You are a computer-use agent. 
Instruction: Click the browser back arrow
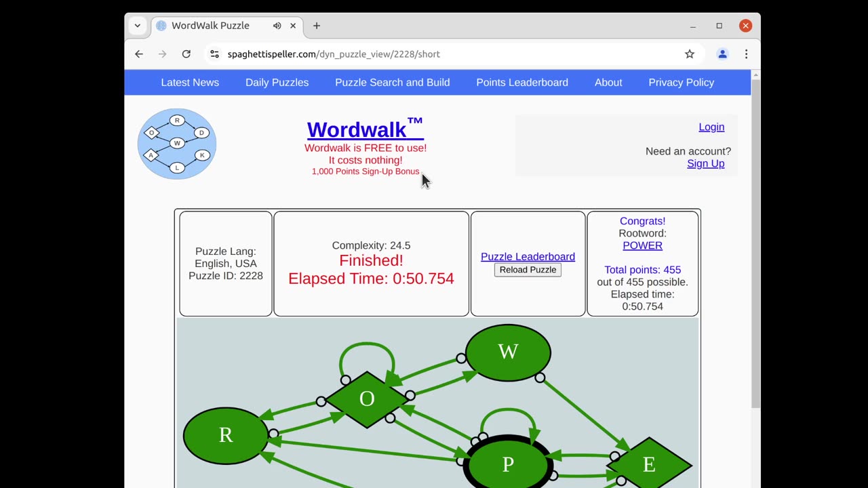click(x=139, y=54)
